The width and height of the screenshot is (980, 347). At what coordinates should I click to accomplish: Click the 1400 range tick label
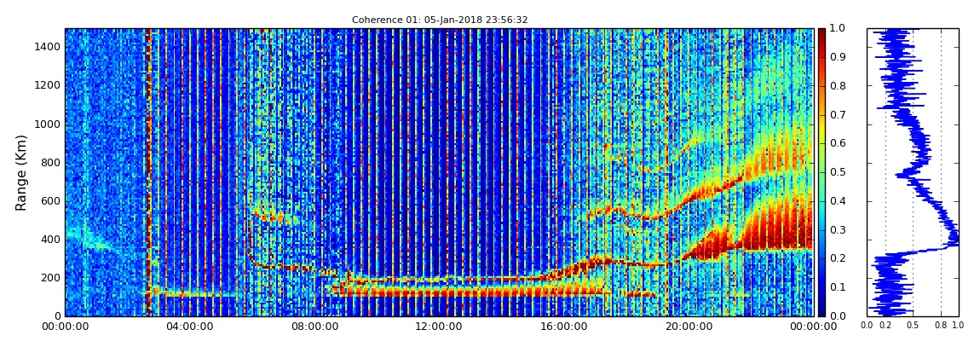(49, 47)
